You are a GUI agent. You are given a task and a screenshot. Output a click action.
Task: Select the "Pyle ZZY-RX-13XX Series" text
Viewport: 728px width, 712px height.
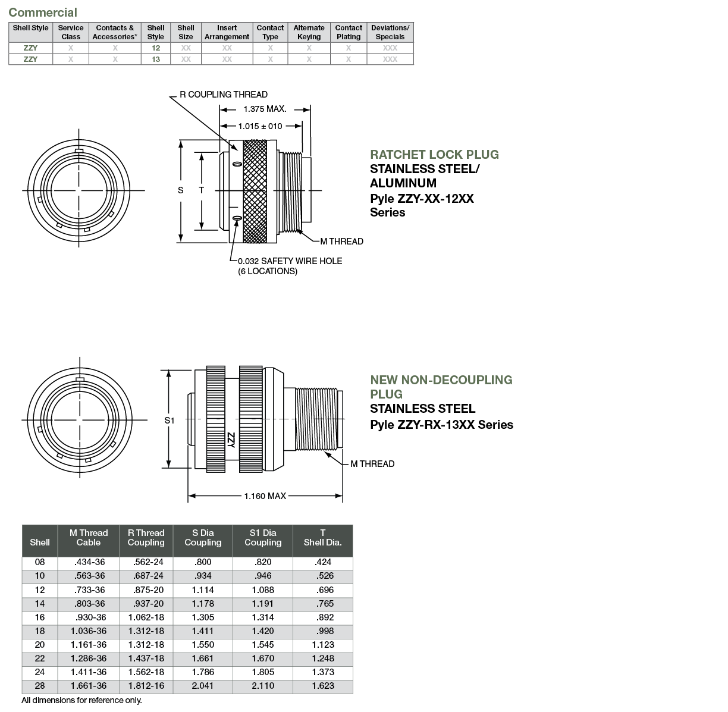pos(441,425)
